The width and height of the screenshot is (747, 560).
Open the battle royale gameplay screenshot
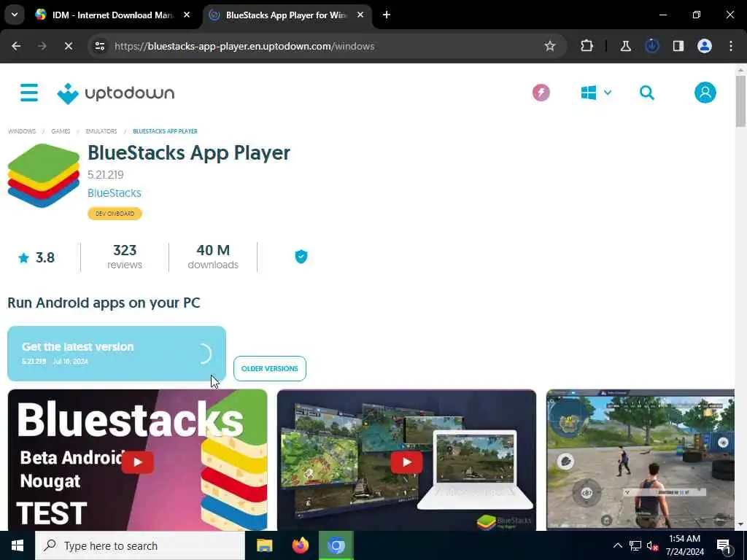pos(640,459)
